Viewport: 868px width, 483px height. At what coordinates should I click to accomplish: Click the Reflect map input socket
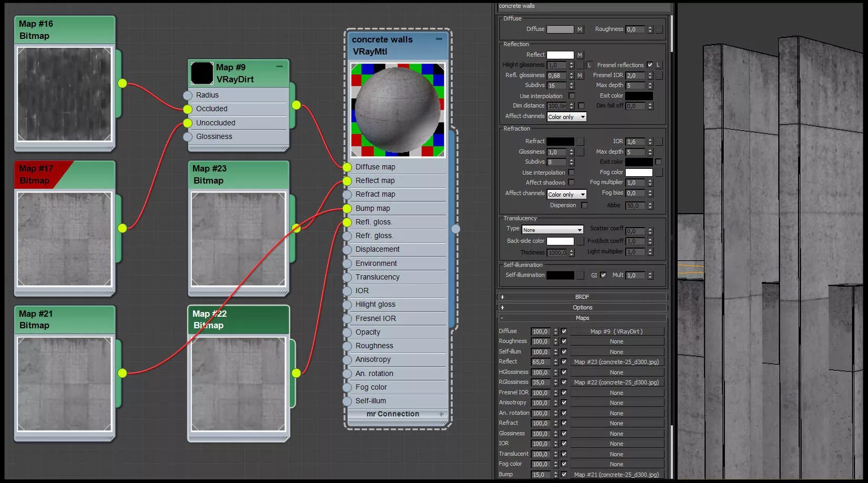(347, 181)
